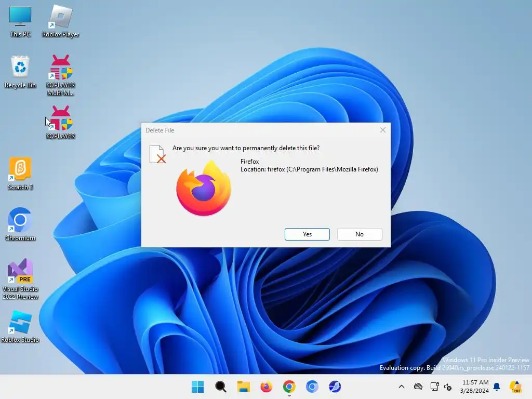Select the Recycle Bin icon

20,72
